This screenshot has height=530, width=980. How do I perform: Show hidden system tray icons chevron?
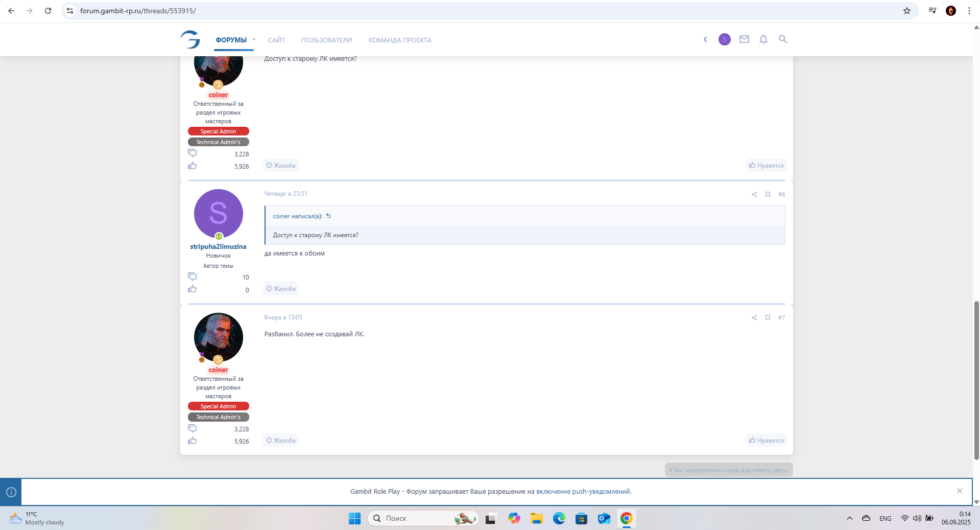849,518
